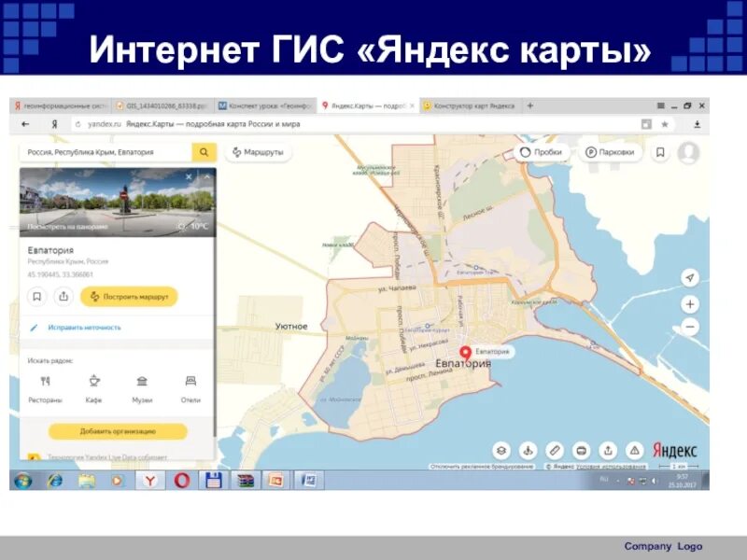Switch to GIS_1434010286 tab
The height and width of the screenshot is (560, 747).
click(162, 105)
